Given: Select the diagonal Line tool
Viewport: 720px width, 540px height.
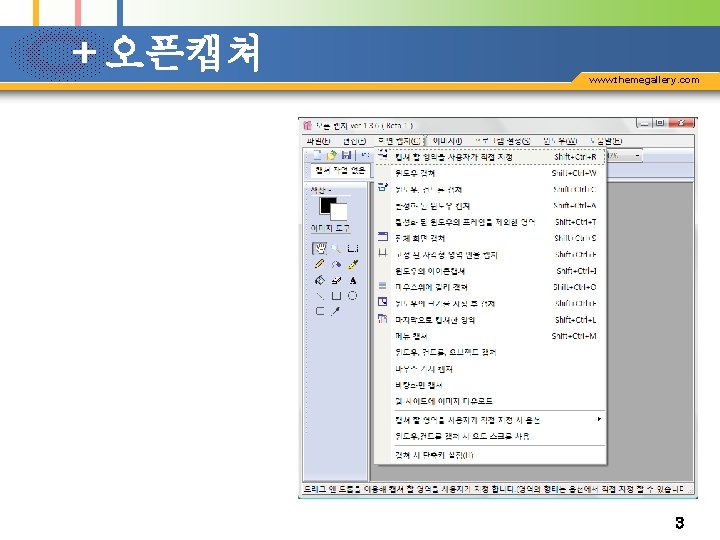Looking at the screenshot, I should [x=320, y=296].
